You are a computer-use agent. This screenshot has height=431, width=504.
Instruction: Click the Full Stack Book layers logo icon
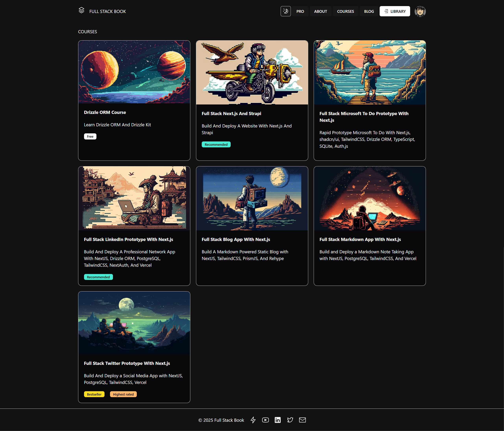tap(81, 10)
